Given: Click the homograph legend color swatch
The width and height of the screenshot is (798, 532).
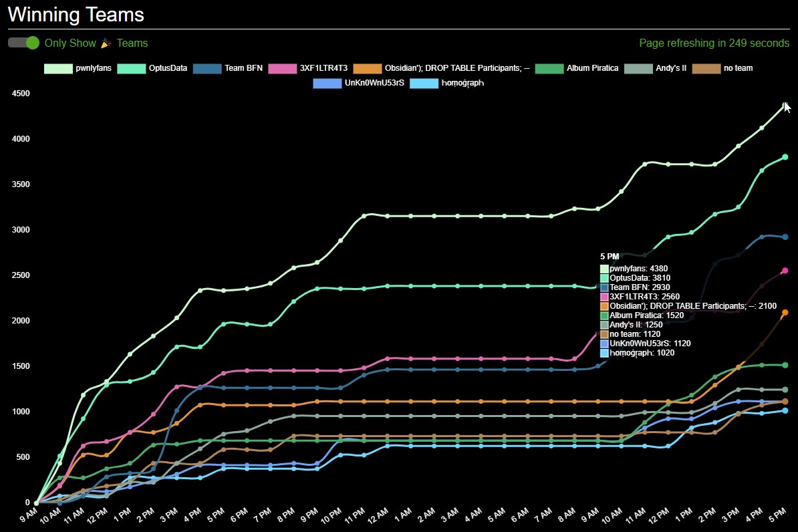Looking at the screenshot, I should pyautogui.click(x=424, y=83).
